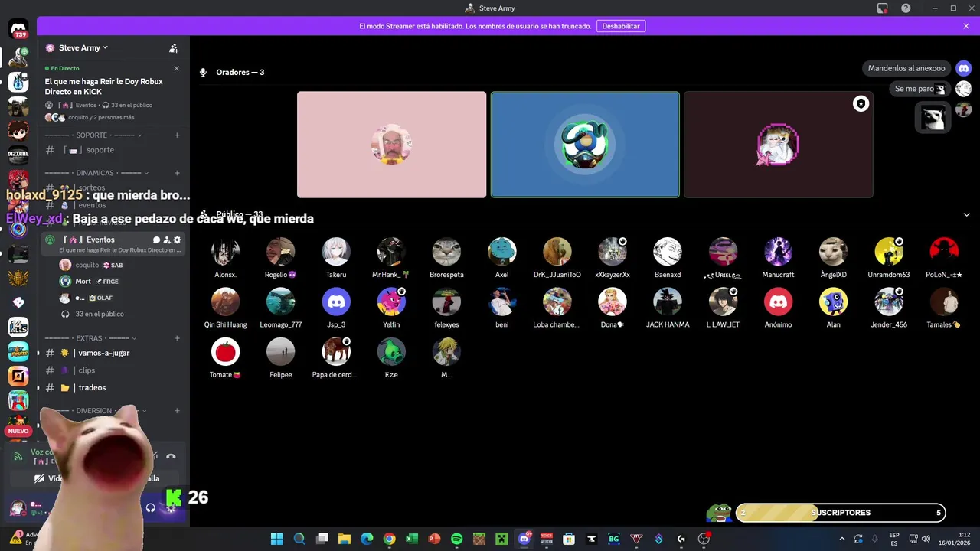Open the Eventos channel settings gear
Screen dimensions: 980x551
click(177, 240)
